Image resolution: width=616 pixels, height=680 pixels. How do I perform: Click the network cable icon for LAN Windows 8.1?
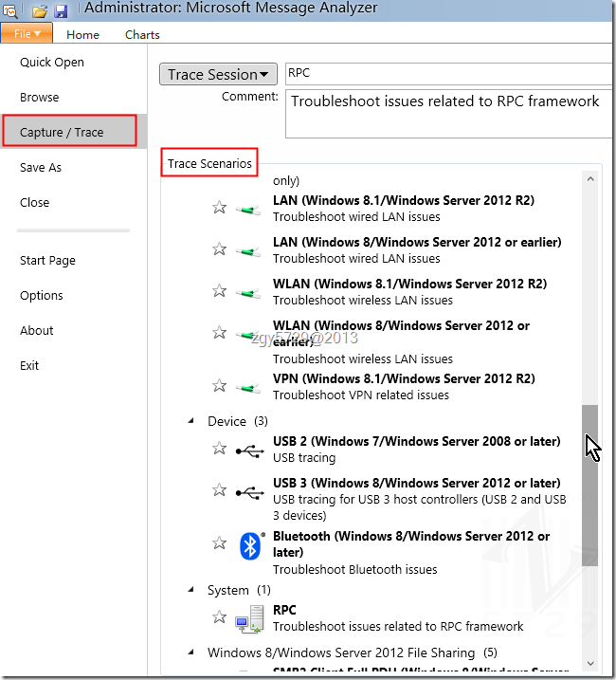(x=248, y=210)
